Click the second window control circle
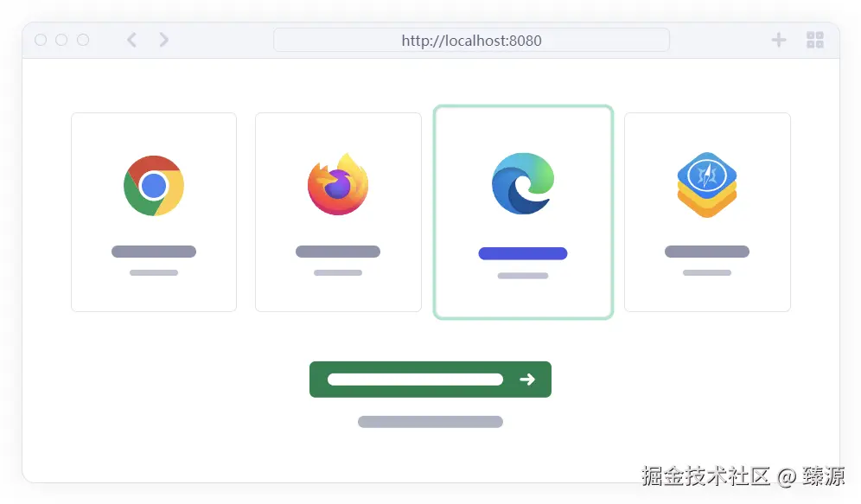Image resolution: width=861 pixels, height=504 pixels. click(x=61, y=40)
